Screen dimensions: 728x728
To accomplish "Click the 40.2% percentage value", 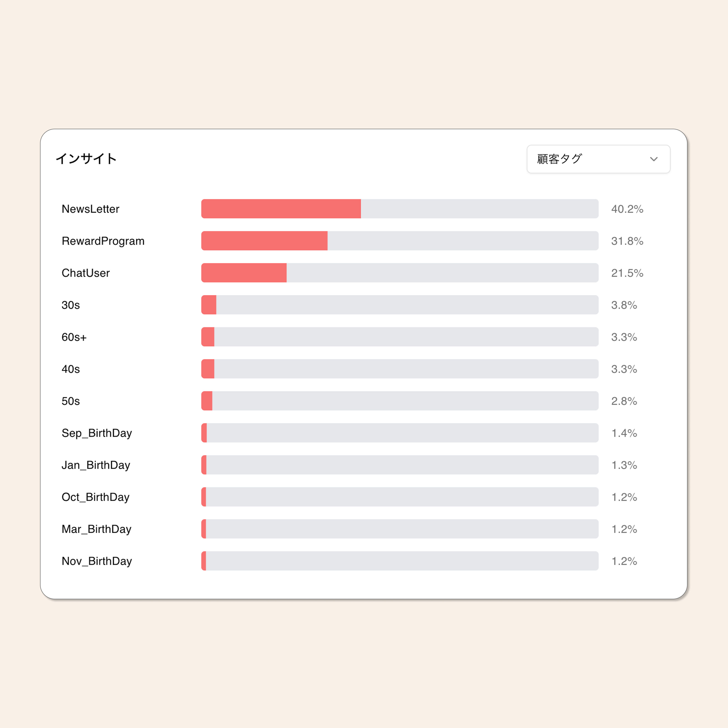I will (x=627, y=209).
